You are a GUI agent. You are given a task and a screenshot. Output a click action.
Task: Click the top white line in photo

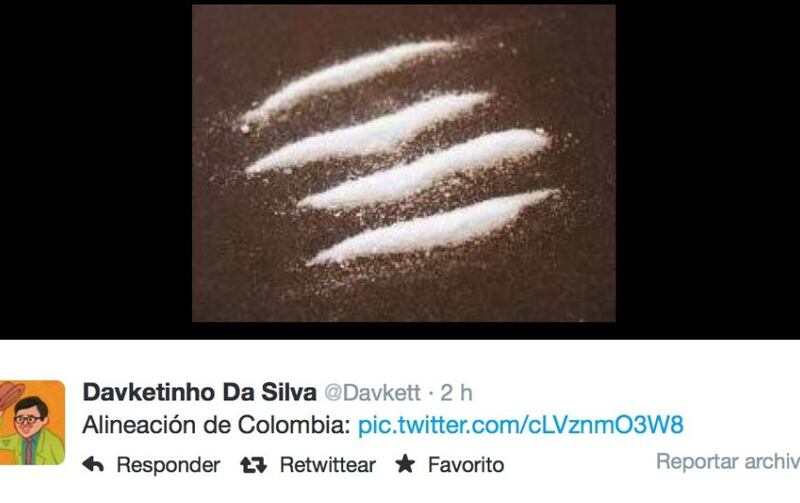[x=347, y=82]
